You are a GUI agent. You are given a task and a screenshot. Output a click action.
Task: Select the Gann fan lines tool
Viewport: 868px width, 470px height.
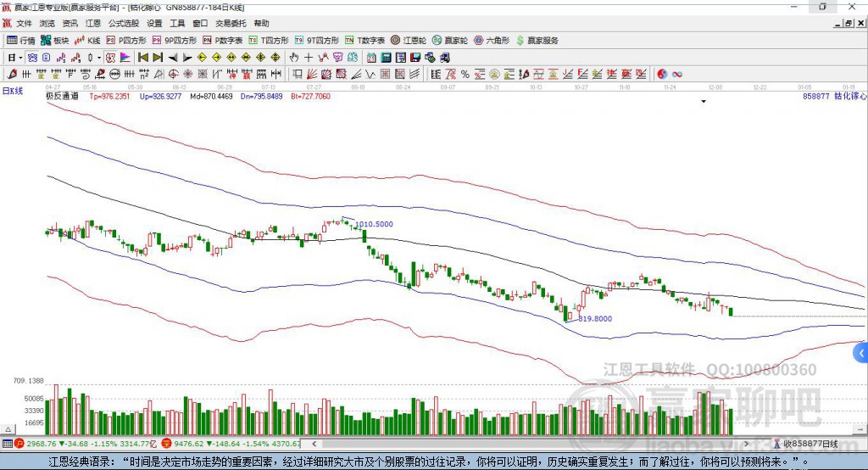pos(312,75)
